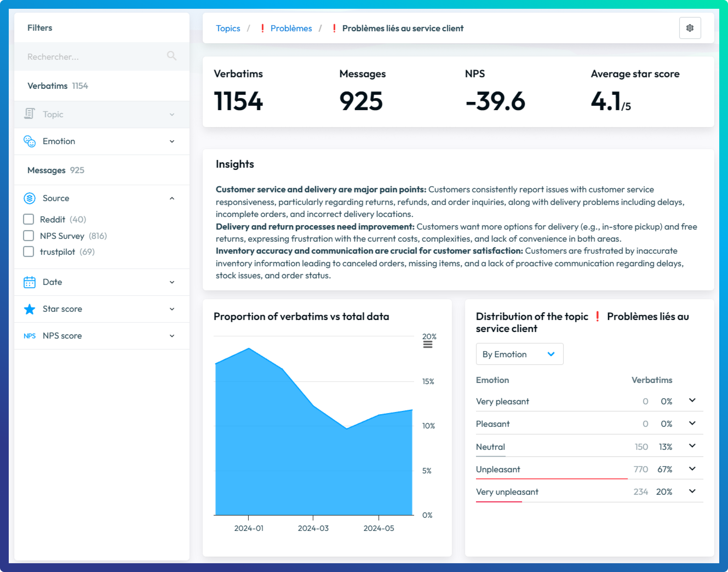Click the Emotion filter smiley icon
The height and width of the screenshot is (572, 728).
click(x=29, y=141)
